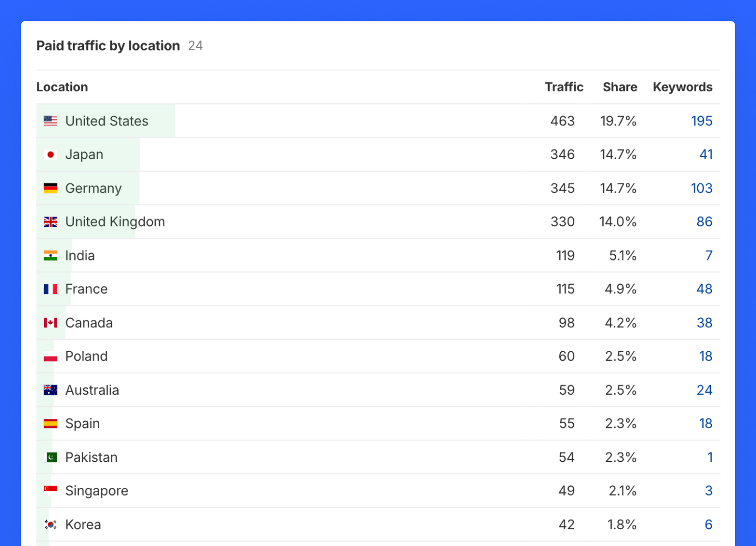Select the Singapore row name
The height and width of the screenshot is (546, 756).
[97, 491]
